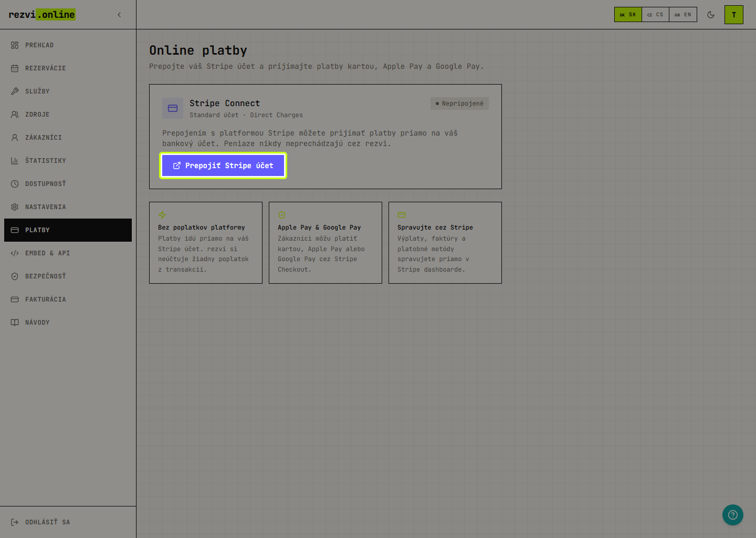This screenshot has width=756, height=538.
Task: Click the Služby wrench icon
Action: (x=15, y=91)
